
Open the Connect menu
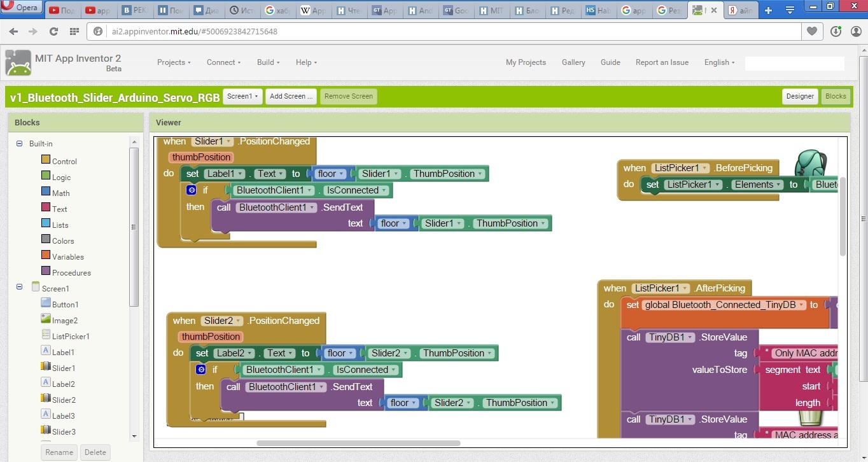pos(223,62)
